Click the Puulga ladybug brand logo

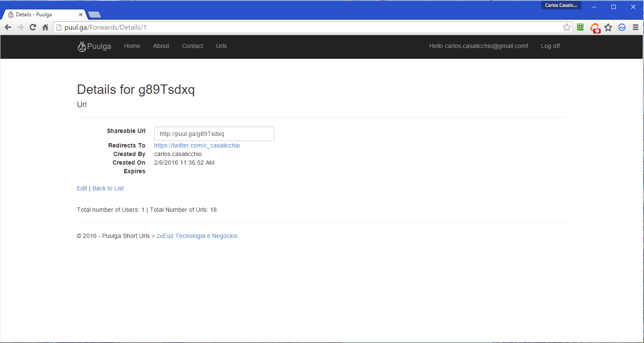(x=94, y=46)
